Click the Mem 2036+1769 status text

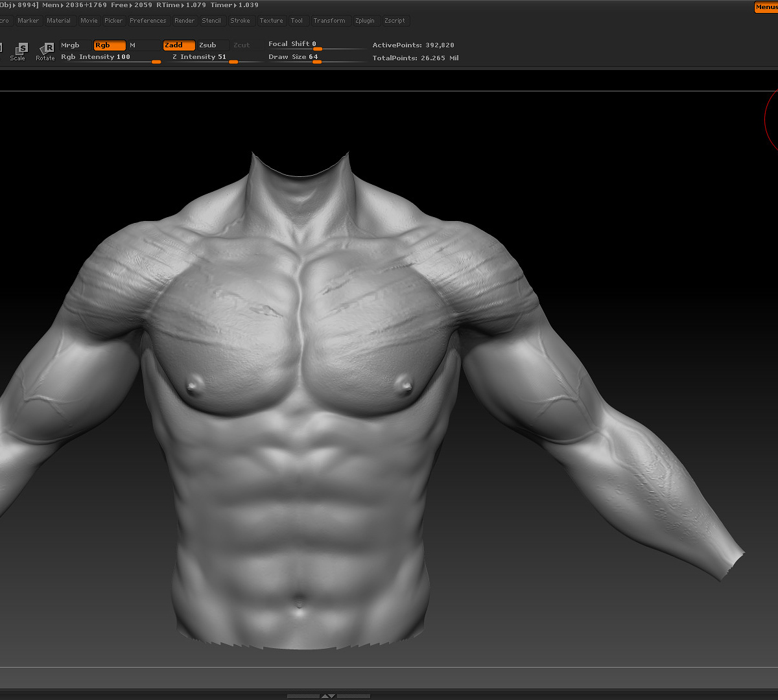(x=75, y=5)
